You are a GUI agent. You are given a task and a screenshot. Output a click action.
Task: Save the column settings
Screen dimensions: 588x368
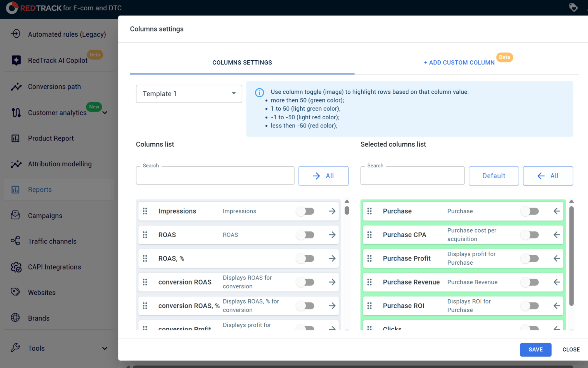pos(535,349)
